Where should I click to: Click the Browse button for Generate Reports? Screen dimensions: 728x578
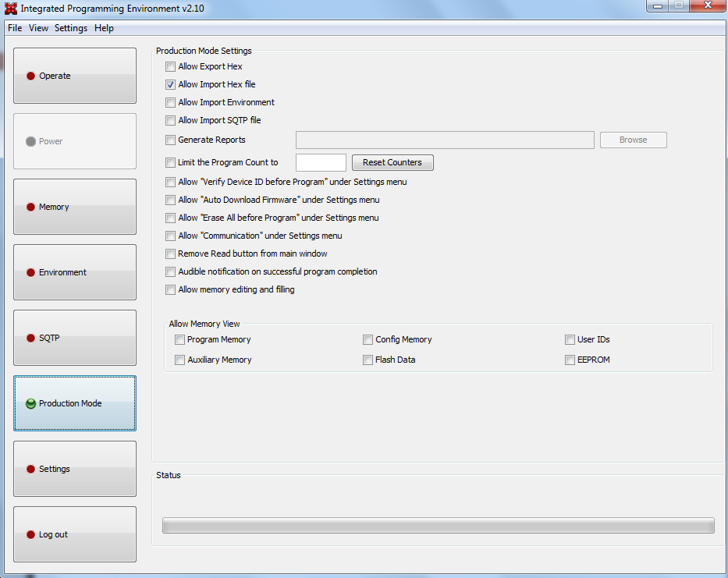click(x=633, y=140)
